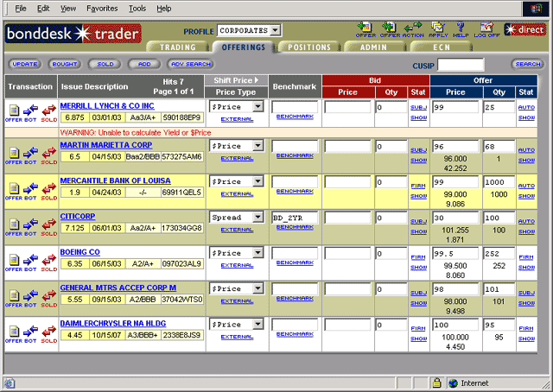Click the offer FIRM status for DaimlerChrysler
This screenshot has width=553, height=392.
click(x=526, y=328)
